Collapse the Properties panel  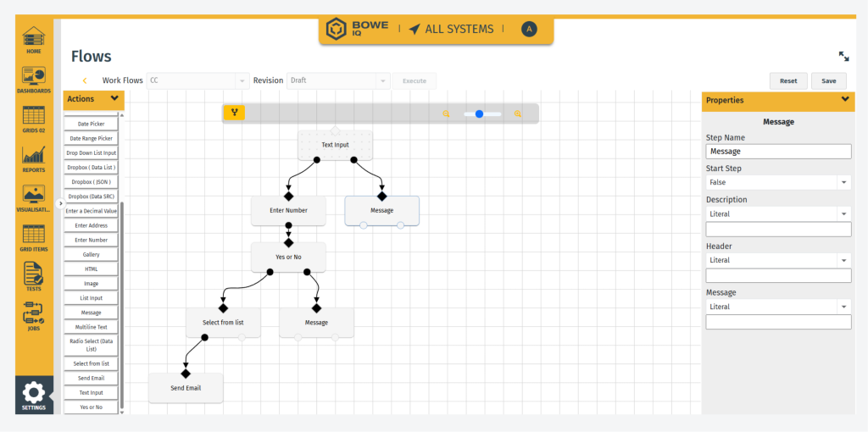click(844, 100)
